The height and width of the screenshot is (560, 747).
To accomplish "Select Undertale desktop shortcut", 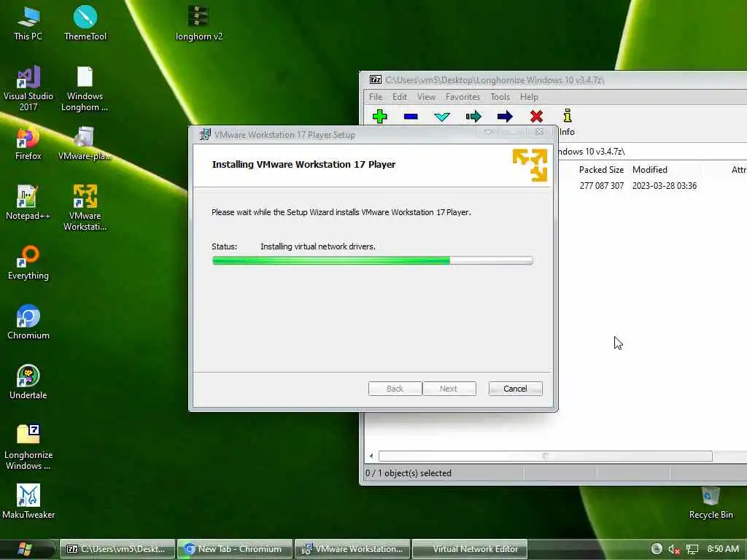I will point(28,382).
